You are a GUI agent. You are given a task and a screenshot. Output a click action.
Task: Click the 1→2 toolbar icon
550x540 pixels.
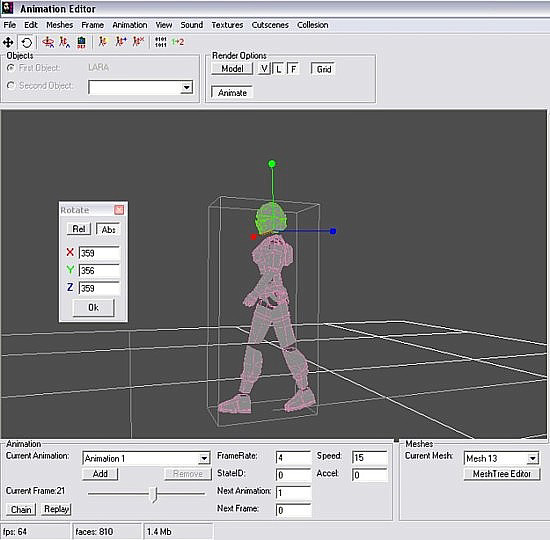[x=178, y=42]
